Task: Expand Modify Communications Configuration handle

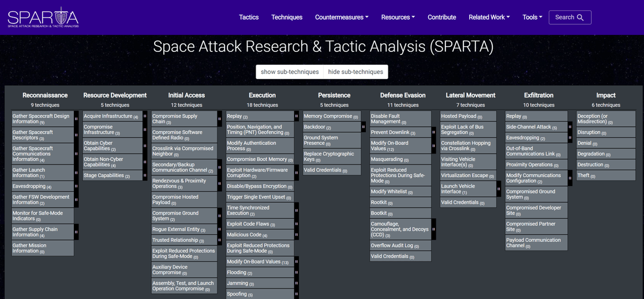Action: (x=570, y=178)
